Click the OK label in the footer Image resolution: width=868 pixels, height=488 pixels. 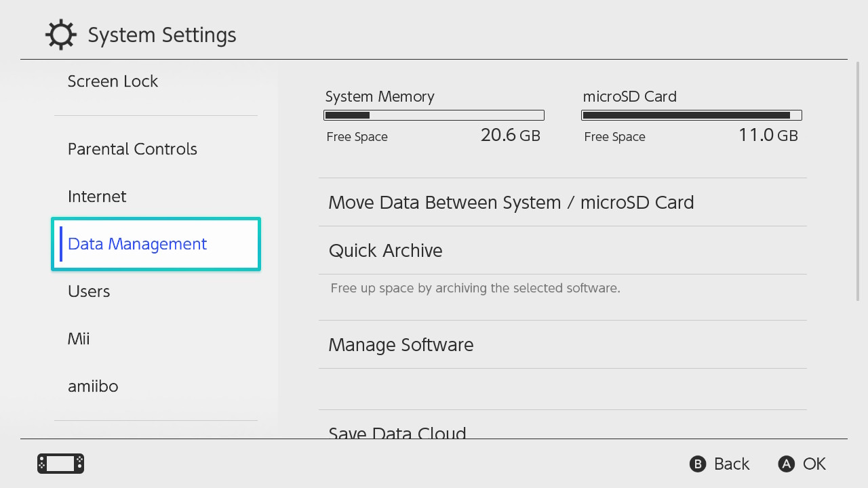click(x=814, y=464)
